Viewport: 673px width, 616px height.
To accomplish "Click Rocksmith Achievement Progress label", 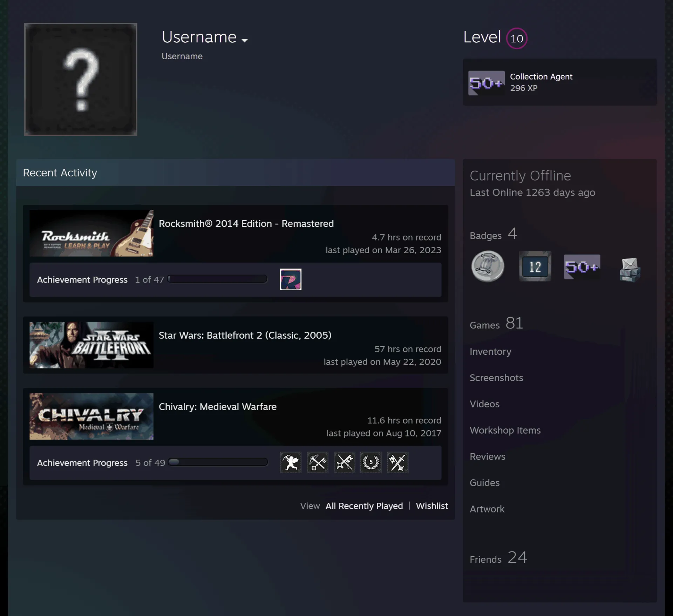I will coord(82,280).
